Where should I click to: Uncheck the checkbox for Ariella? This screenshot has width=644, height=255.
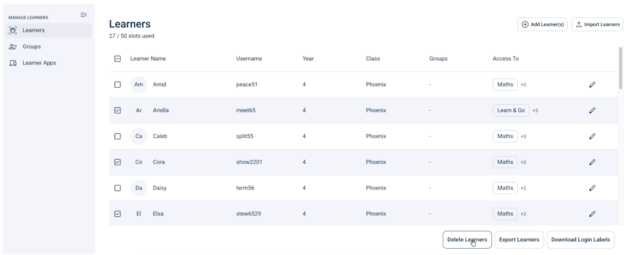pyautogui.click(x=118, y=110)
